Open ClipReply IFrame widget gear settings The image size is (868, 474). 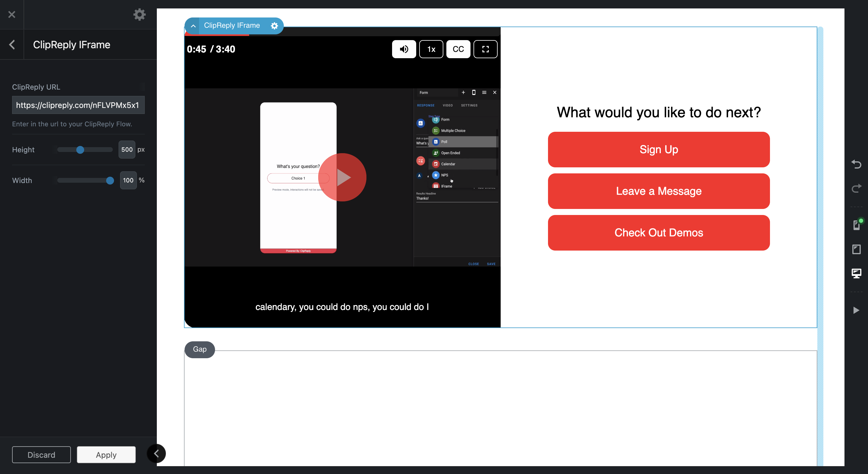click(x=274, y=26)
